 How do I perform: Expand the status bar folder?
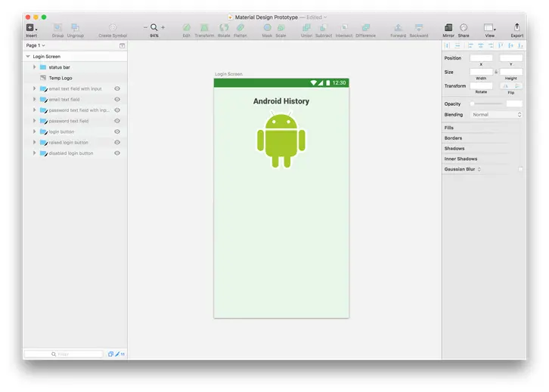coord(34,67)
